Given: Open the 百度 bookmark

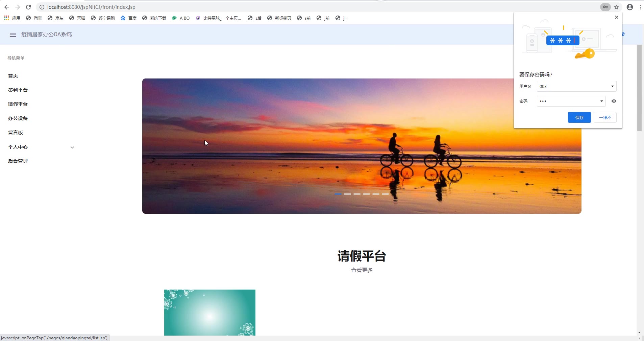Looking at the screenshot, I should point(128,18).
